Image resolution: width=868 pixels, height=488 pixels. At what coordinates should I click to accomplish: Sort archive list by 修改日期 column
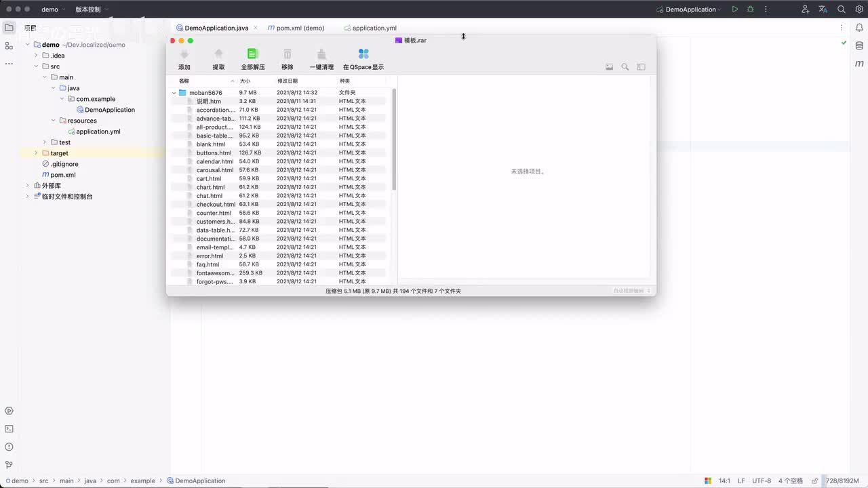click(305, 81)
